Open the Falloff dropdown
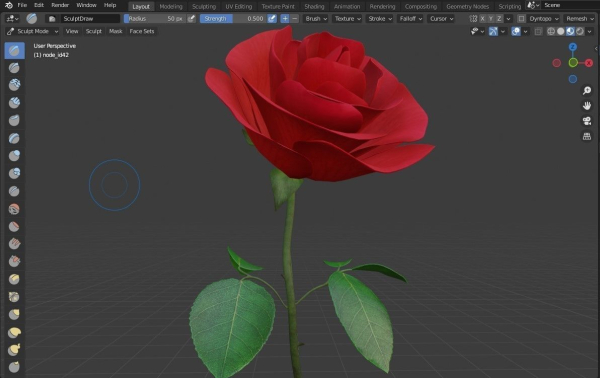This screenshot has height=378, width=600. pos(411,19)
